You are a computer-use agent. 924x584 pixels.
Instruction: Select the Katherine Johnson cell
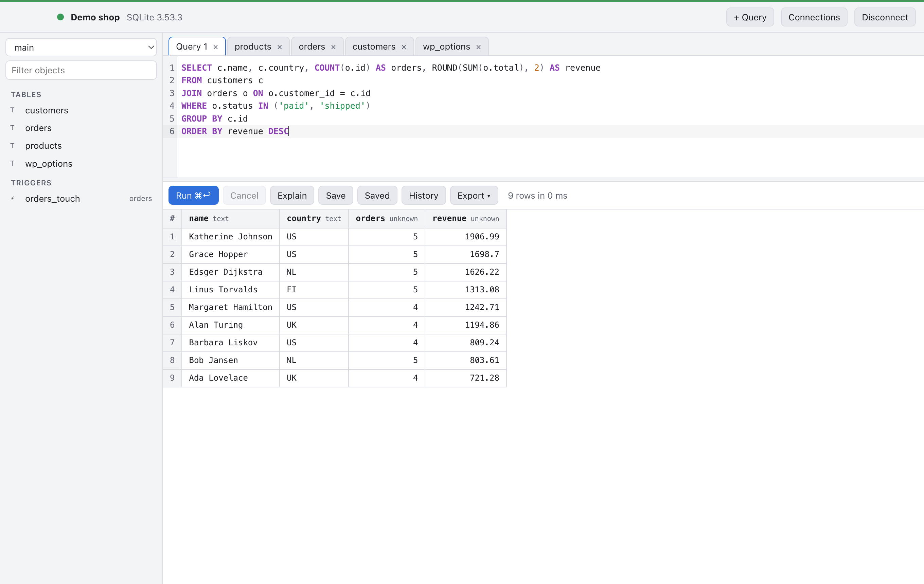[231, 237]
